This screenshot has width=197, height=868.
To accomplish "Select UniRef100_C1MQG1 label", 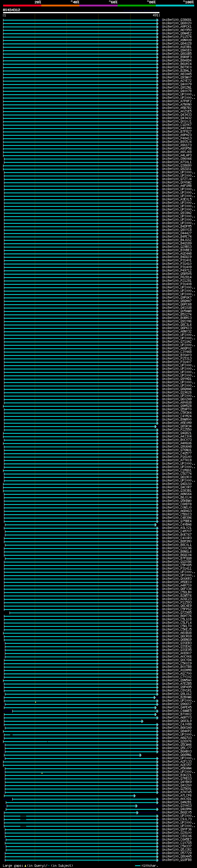I will (x=177, y=470).
